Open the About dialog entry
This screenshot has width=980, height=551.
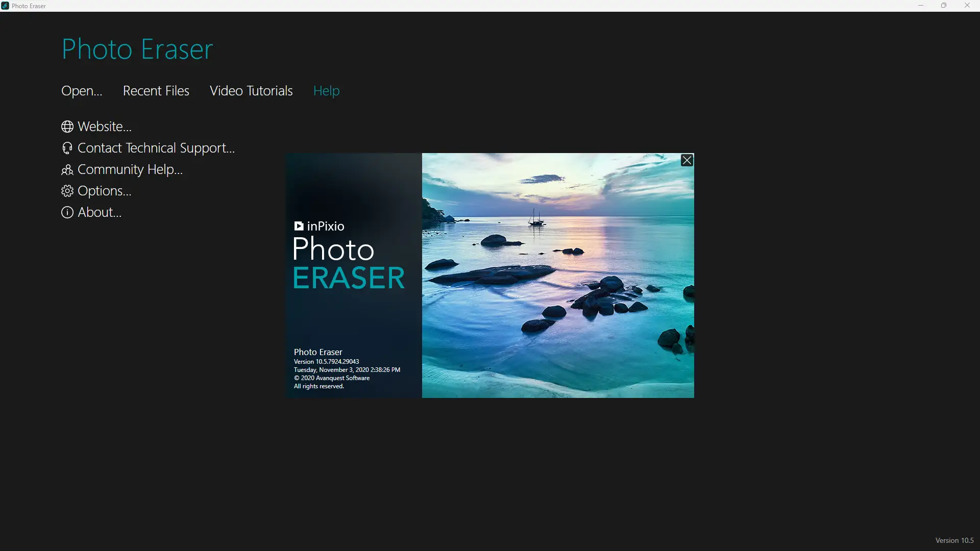(99, 212)
